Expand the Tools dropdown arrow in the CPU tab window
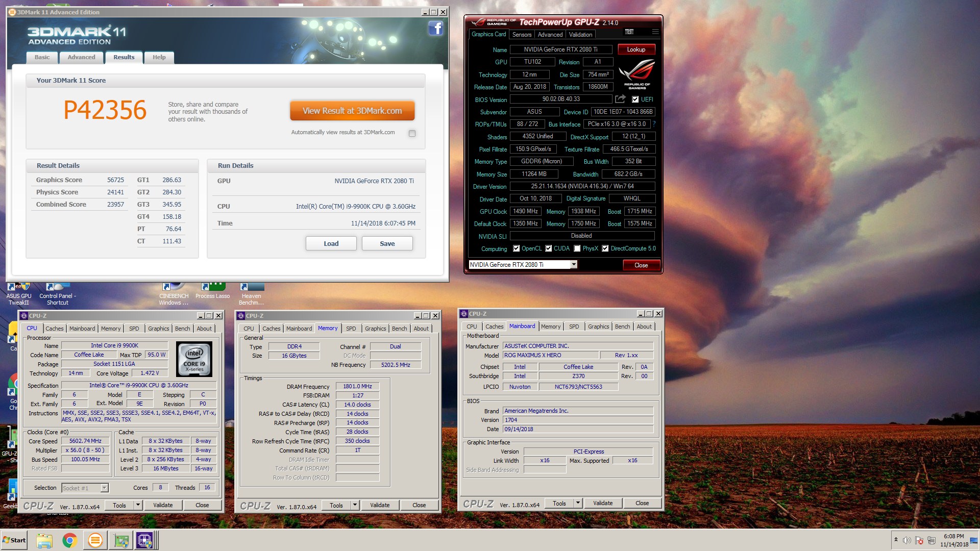The height and width of the screenshot is (551, 980). point(138,505)
